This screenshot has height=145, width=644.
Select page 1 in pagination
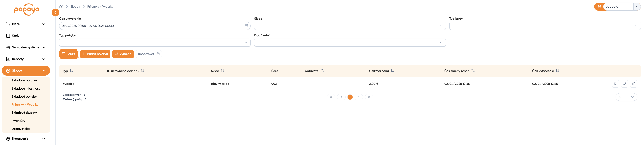(350, 97)
